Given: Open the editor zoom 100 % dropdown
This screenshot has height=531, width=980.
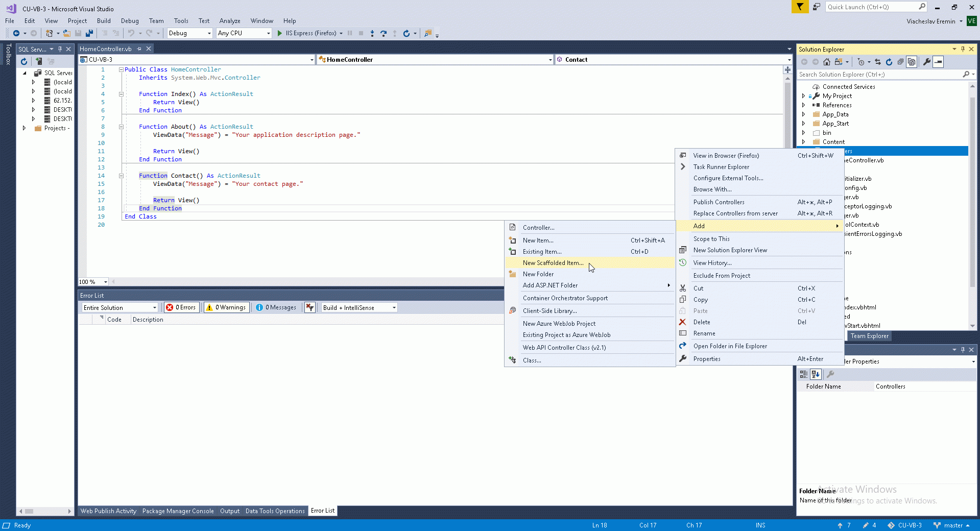Looking at the screenshot, I should point(93,282).
